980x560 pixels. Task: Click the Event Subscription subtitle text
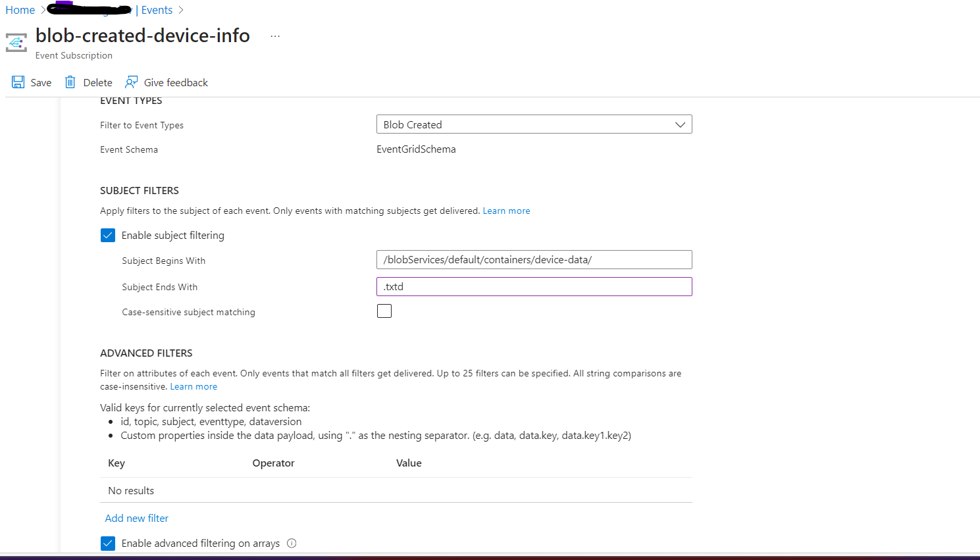click(x=74, y=55)
